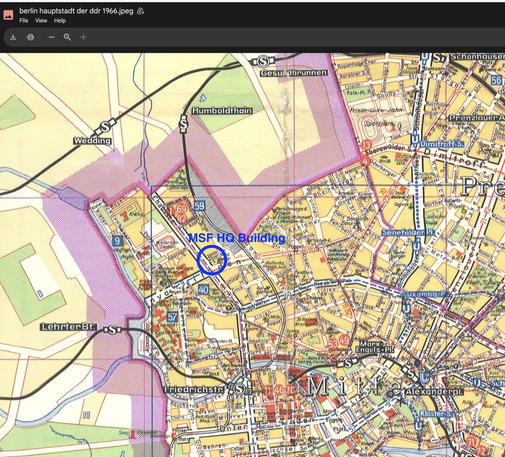The image size is (505, 457).
Task: Click the large 'Mitte' district label
Action: 354,387
